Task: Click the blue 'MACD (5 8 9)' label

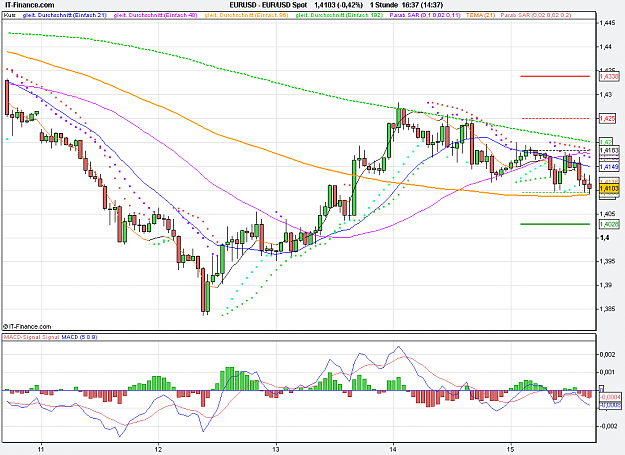Action: [79, 337]
